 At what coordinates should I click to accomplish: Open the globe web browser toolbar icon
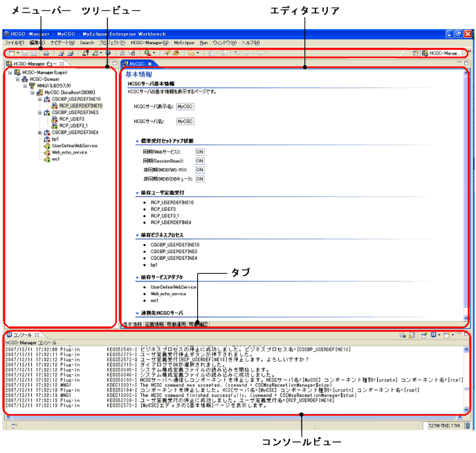click(108, 53)
